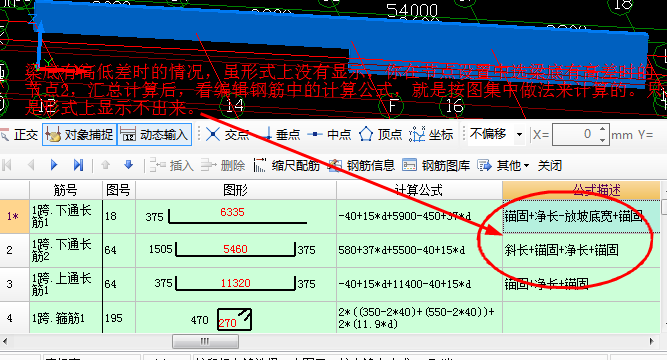The image size is (667, 360).
Task: Click the horizontal scrollbar thumb
Action: coord(205,341)
